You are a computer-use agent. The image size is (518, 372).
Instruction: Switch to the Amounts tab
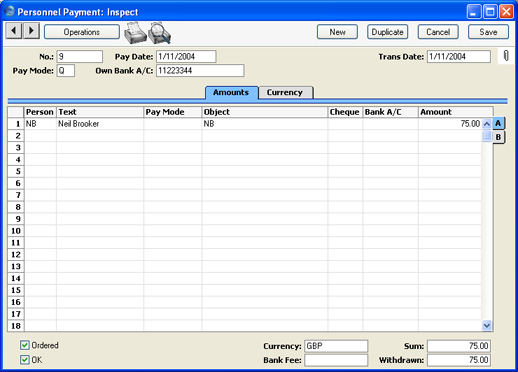point(231,92)
